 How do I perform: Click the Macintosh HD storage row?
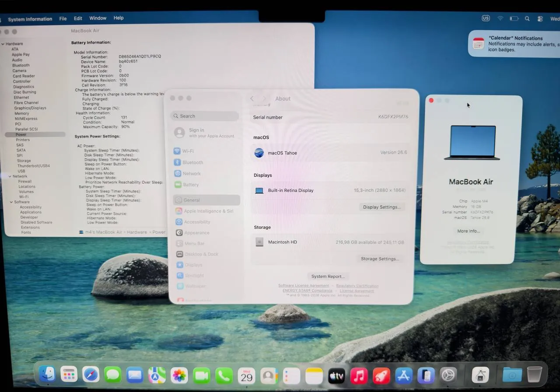(x=330, y=242)
